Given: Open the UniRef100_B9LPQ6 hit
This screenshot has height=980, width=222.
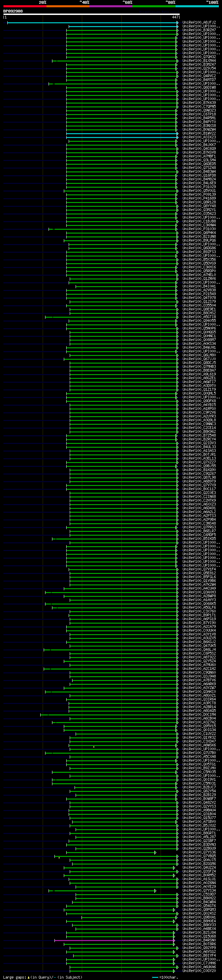Looking at the screenshot, I should pos(199,241).
